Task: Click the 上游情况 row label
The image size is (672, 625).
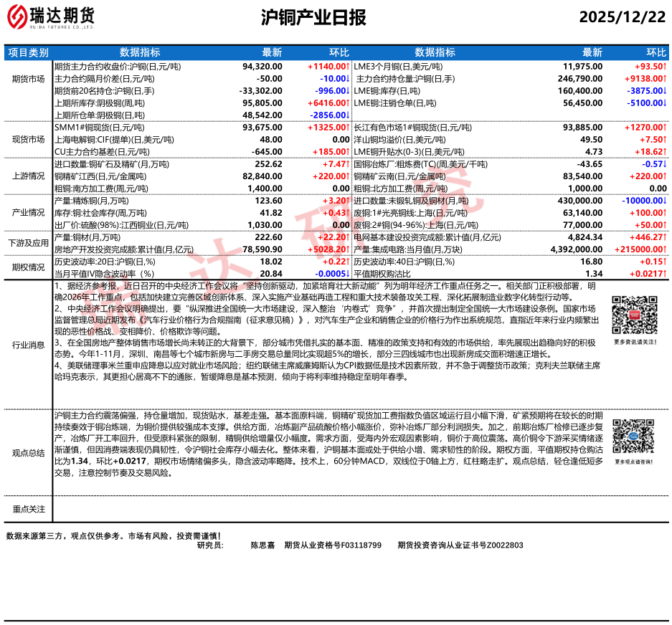Action: [29, 176]
